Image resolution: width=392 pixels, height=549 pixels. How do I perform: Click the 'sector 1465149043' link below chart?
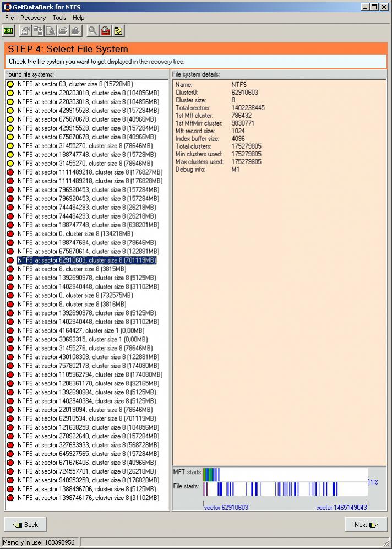point(341,508)
